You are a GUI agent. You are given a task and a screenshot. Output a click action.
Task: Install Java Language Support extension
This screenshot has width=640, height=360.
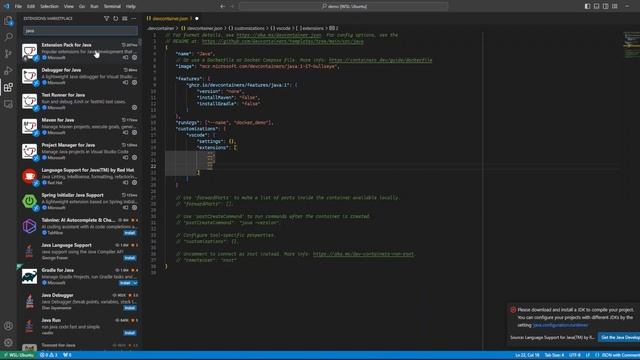(x=130, y=258)
